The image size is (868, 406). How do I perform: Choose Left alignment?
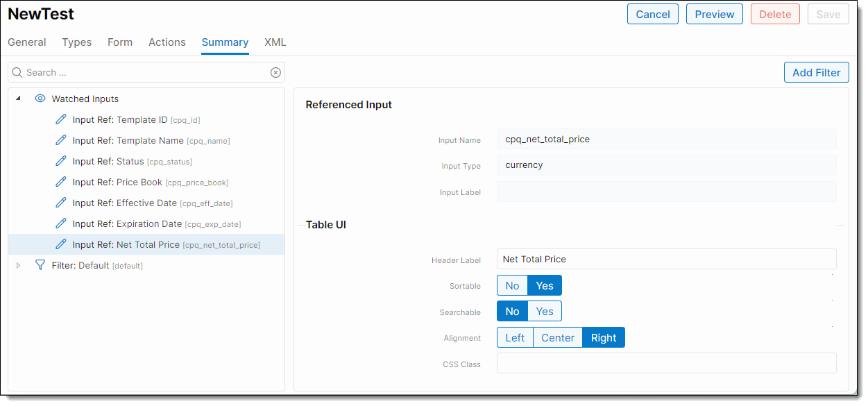pos(515,337)
